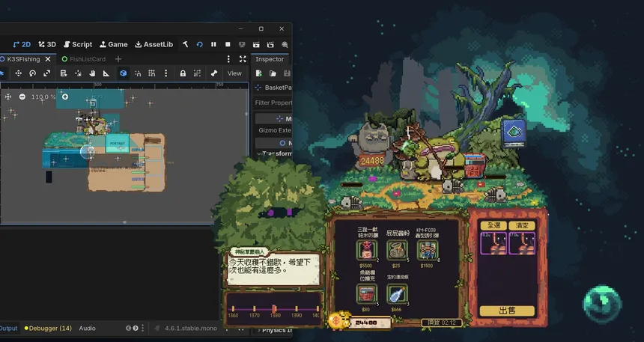Zoom in the 2D viewport
Screen dimensions: 644x342
pyautogui.click(x=65, y=97)
